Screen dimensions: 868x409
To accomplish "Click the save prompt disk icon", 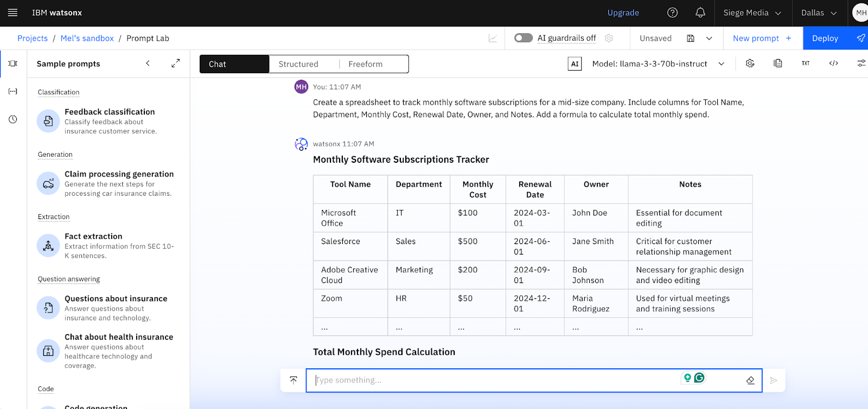I will (691, 39).
